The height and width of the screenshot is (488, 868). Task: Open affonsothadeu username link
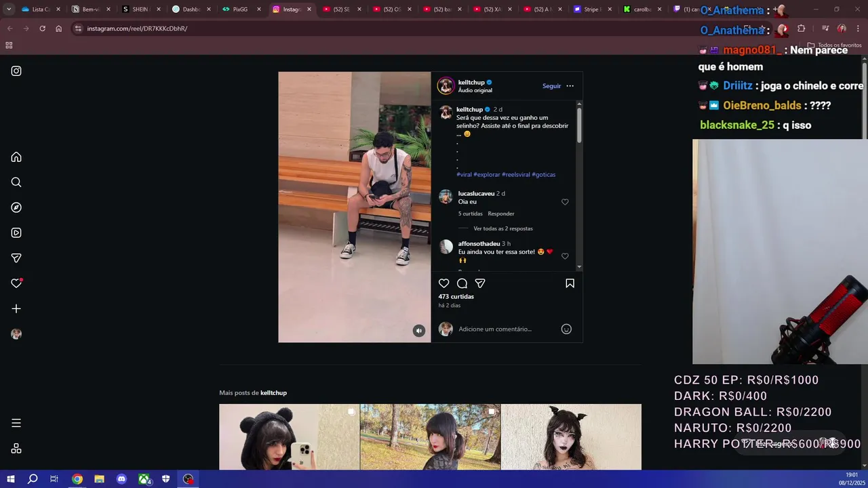(479, 243)
